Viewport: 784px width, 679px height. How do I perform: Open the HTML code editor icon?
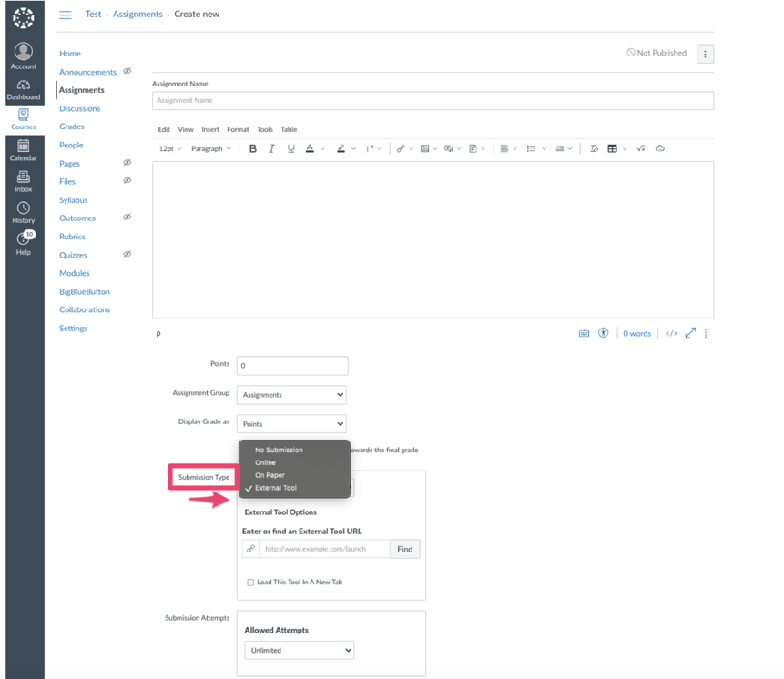(671, 333)
